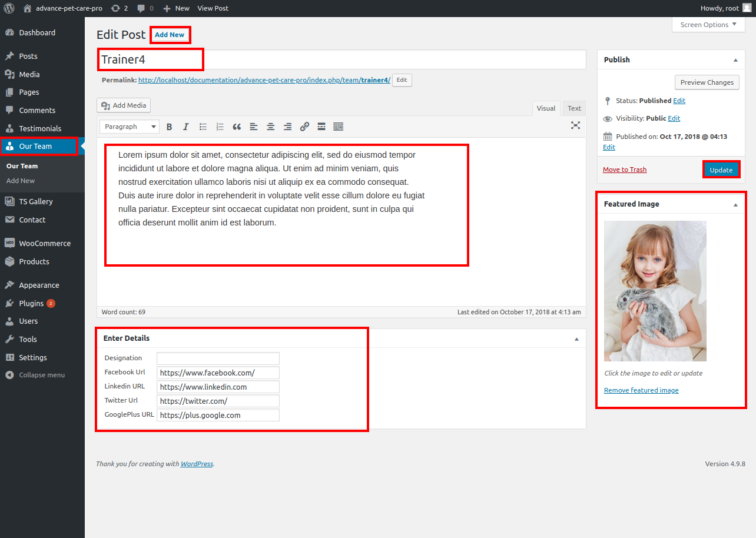Click the Preview Changes button
Screen dimensions: 756x538
pos(707,82)
